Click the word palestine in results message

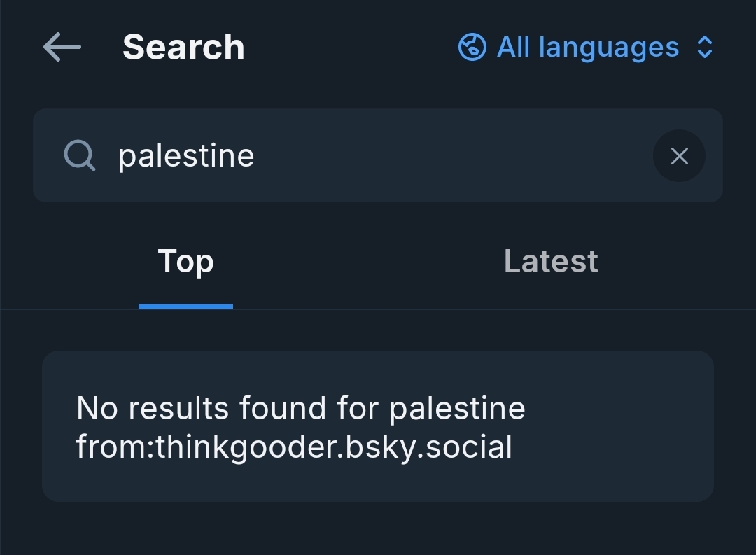(x=457, y=408)
